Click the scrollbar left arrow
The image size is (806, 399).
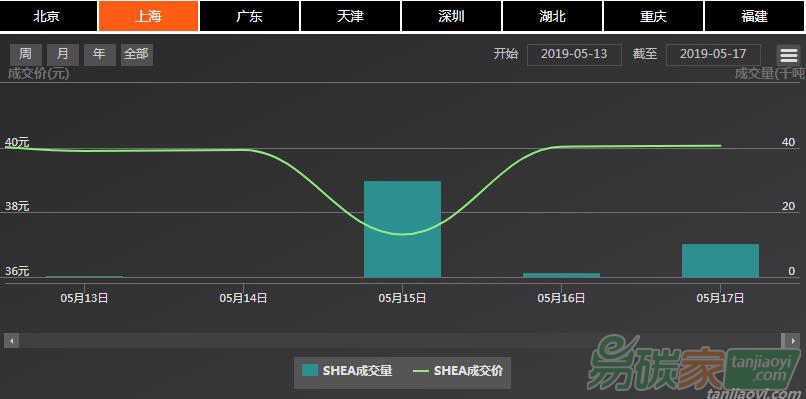pos(12,340)
